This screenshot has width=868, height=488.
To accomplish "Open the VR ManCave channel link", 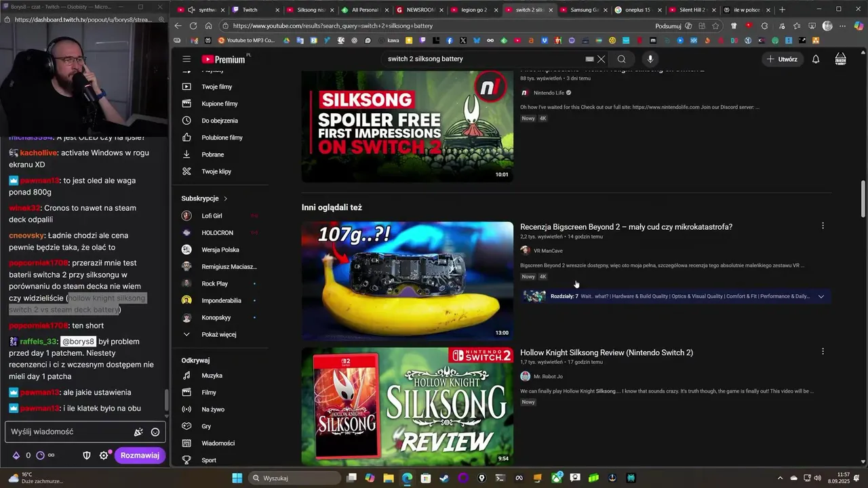I will click(x=548, y=251).
